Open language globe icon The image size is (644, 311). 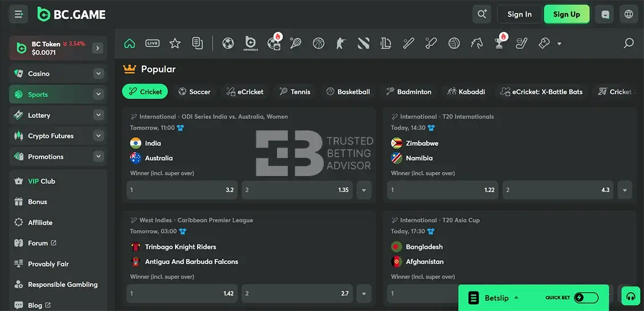pyautogui.click(x=629, y=14)
